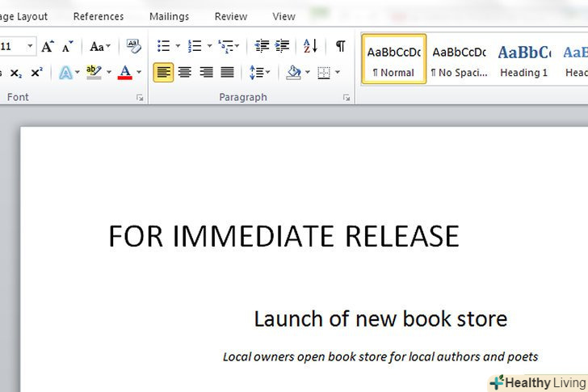Apply bullet list formatting
The image size is (588, 392).
coord(163,47)
